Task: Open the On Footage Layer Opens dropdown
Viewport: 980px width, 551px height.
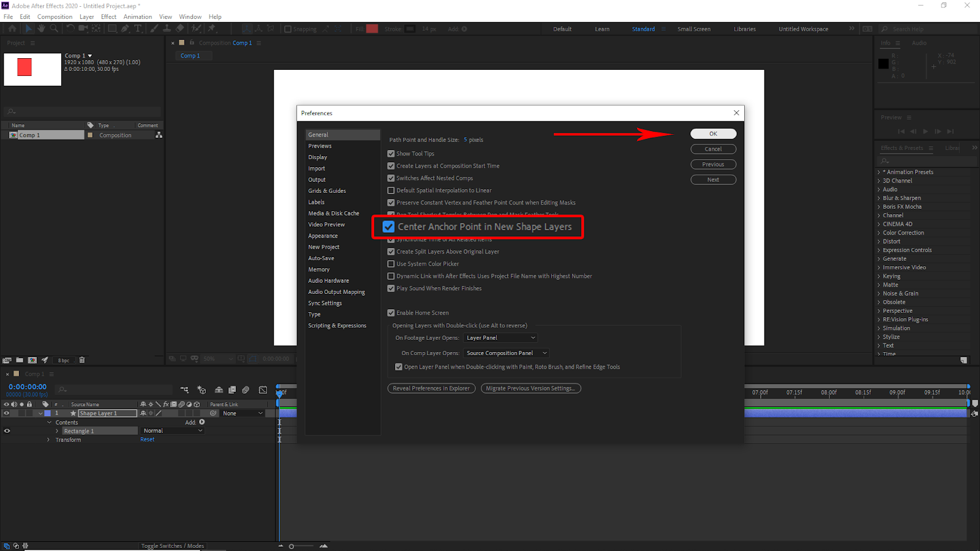Action: [500, 338]
